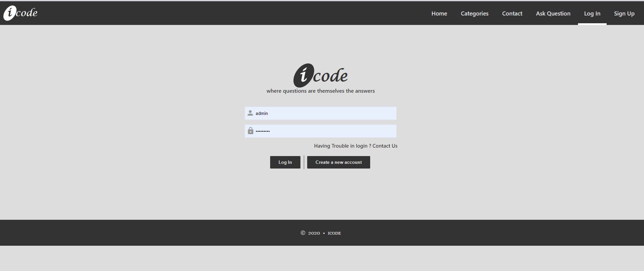This screenshot has width=644, height=271.
Task: Focus the password input field
Action: [321, 131]
